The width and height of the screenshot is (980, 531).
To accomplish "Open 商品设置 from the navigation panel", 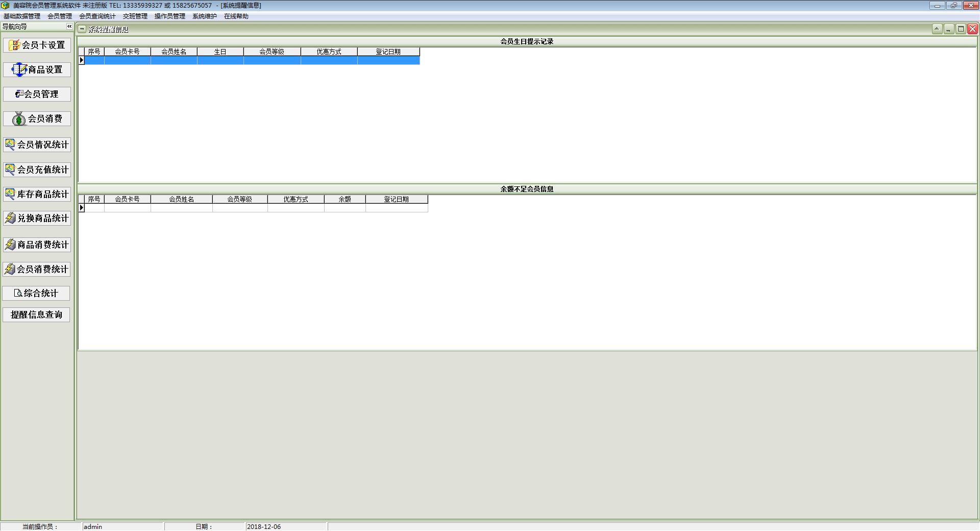I will [x=37, y=69].
